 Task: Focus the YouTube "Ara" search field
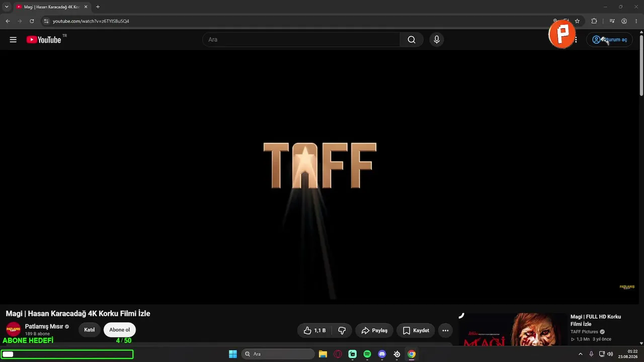coord(301,40)
